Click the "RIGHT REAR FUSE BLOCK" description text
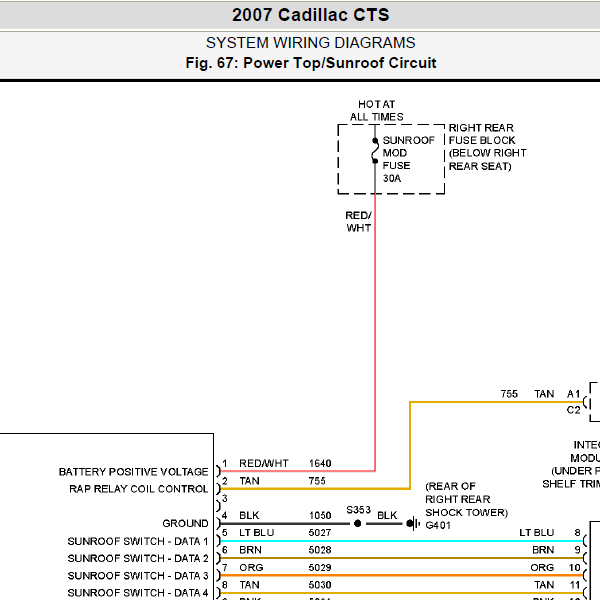Image resolution: width=600 pixels, height=600 pixels. point(487,147)
